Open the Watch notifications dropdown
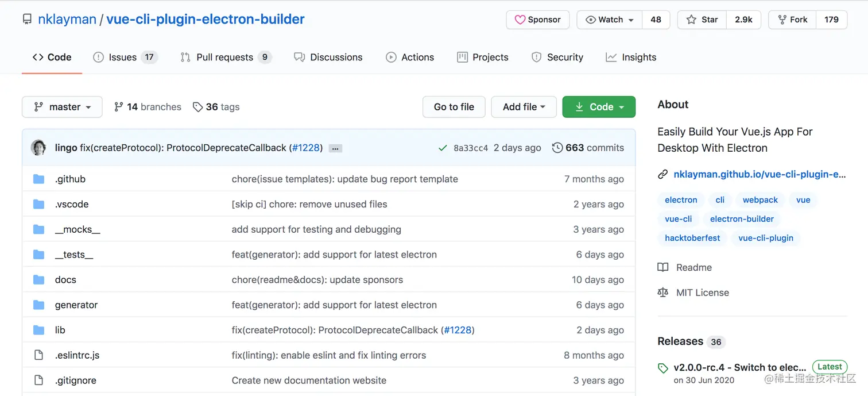This screenshot has height=396, width=868. (610, 20)
